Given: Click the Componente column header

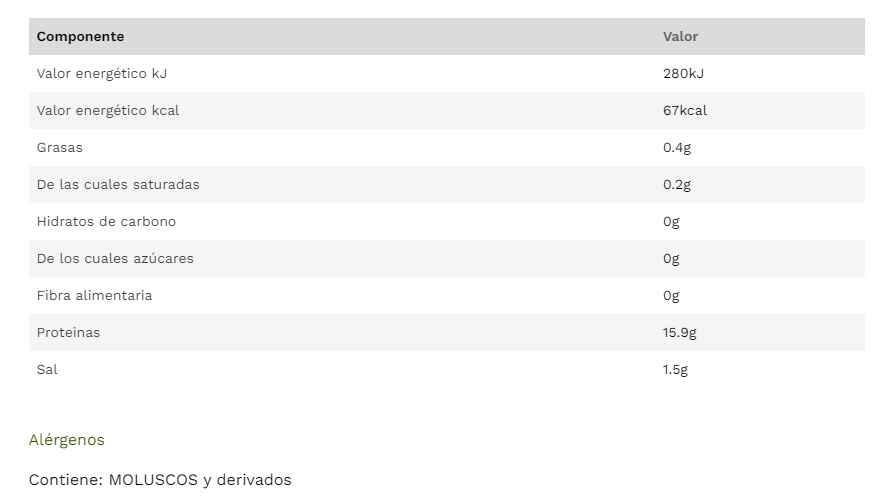Looking at the screenshot, I should point(80,36).
